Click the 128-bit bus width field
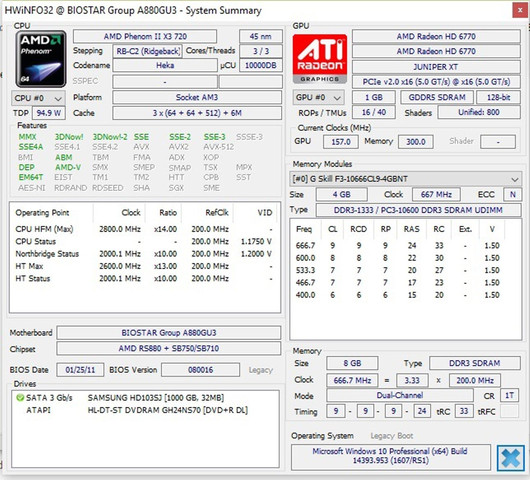 [x=498, y=97]
